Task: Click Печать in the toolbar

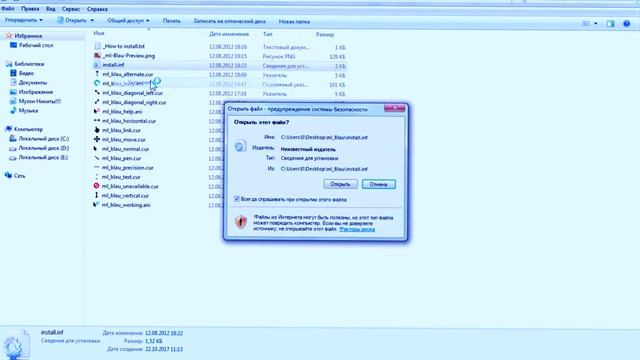Action: click(x=171, y=21)
